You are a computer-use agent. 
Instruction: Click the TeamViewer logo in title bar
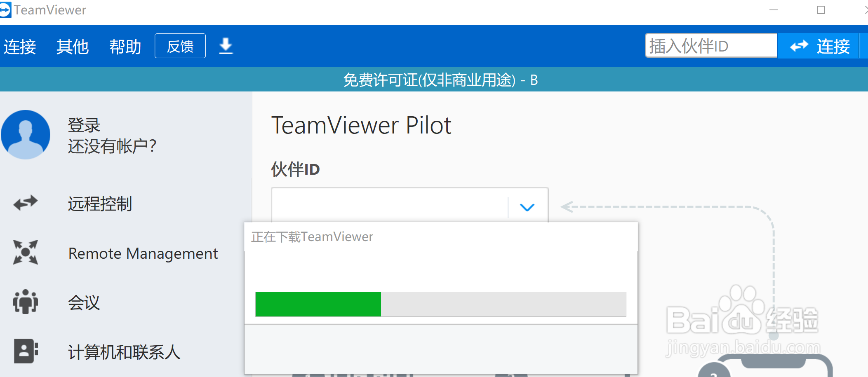(x=5, y=10)
